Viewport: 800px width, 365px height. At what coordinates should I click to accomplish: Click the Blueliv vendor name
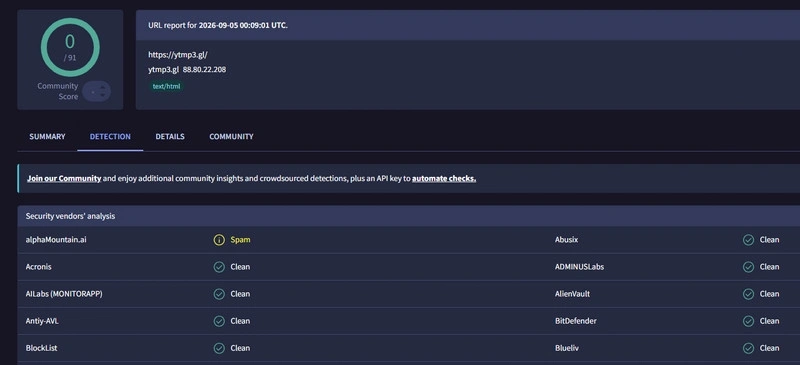click(567, 348)
